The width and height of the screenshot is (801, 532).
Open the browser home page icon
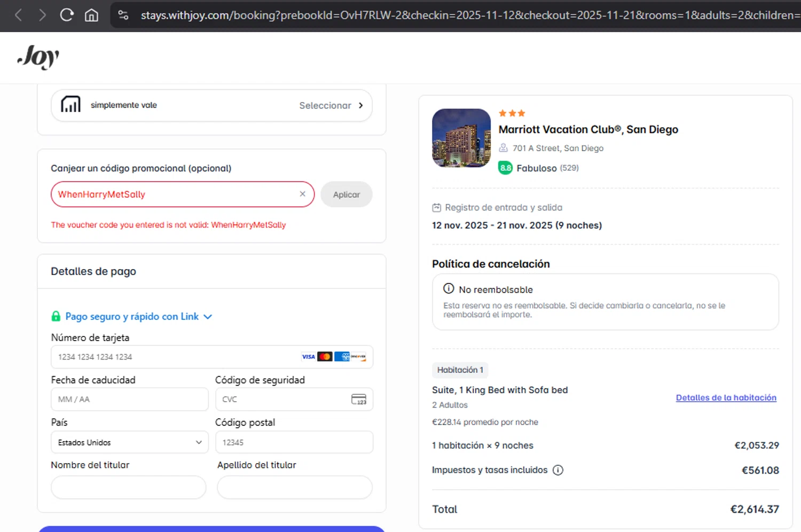tap(92, 15)
